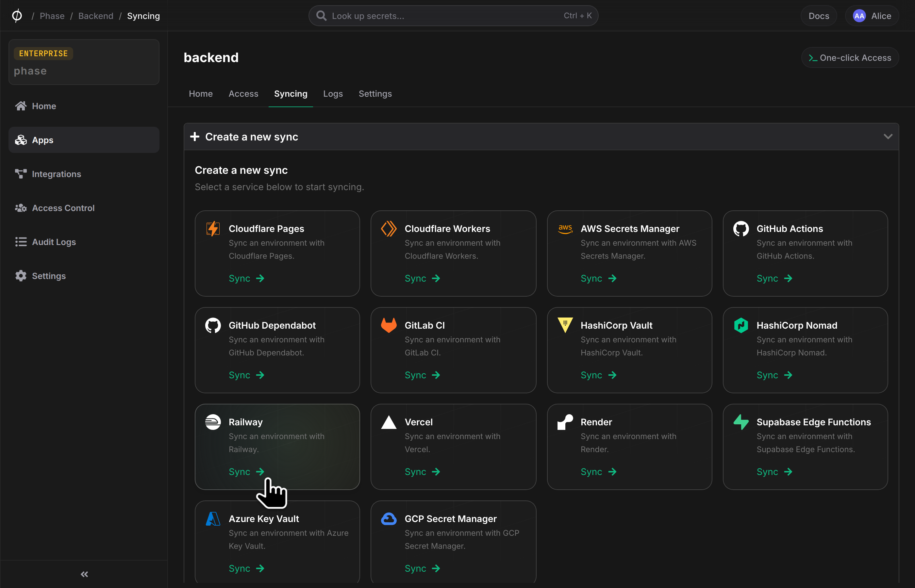Click the Syncing breadcrumb
This screenshot has width=915, height=588.
pos(143,16)
